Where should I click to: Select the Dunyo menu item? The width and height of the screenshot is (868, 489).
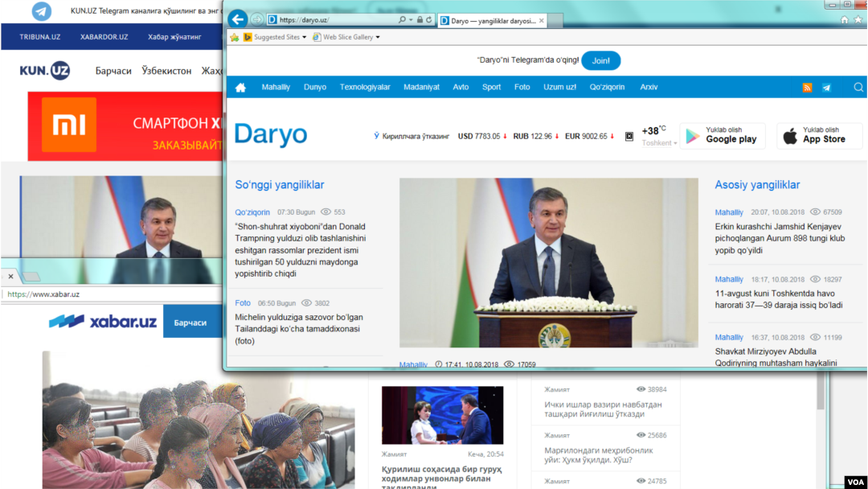pyautogui.click(x=315, y=87)
